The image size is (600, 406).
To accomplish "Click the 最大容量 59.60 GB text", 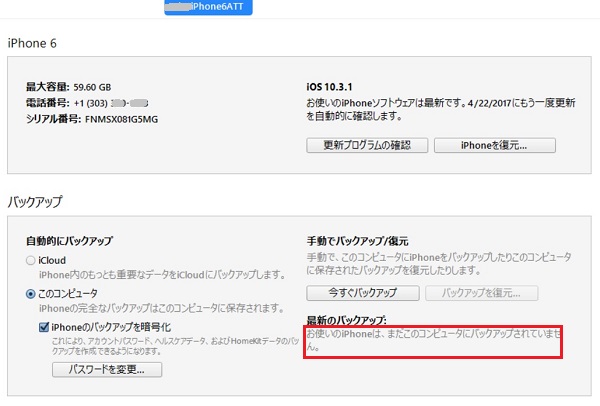I will [68, 87].
